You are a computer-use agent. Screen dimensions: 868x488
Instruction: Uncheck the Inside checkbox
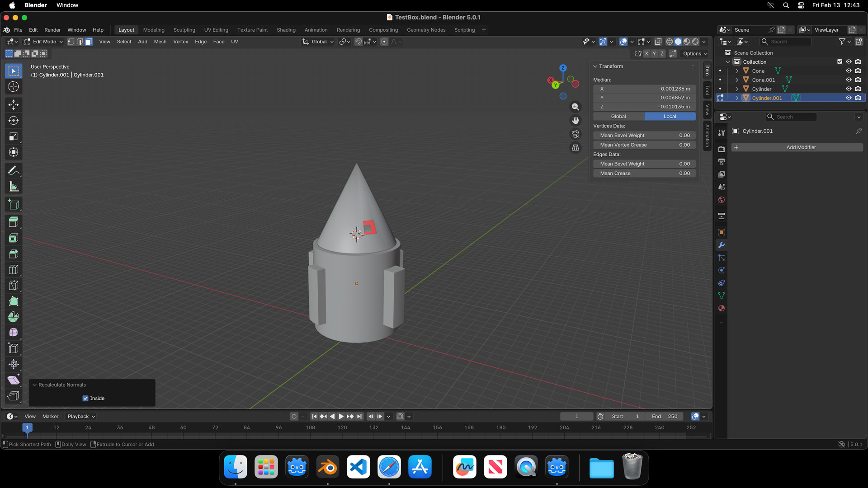pyautogui.click(x=85, y=398)
